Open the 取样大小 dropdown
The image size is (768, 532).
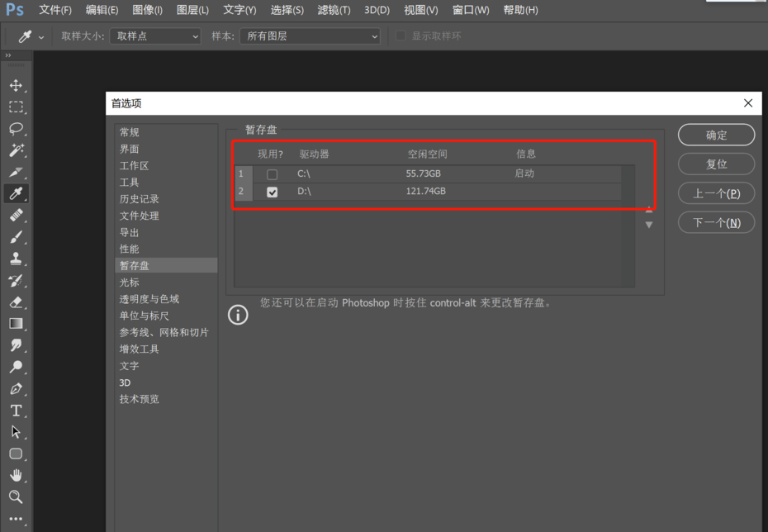[156, 36]
